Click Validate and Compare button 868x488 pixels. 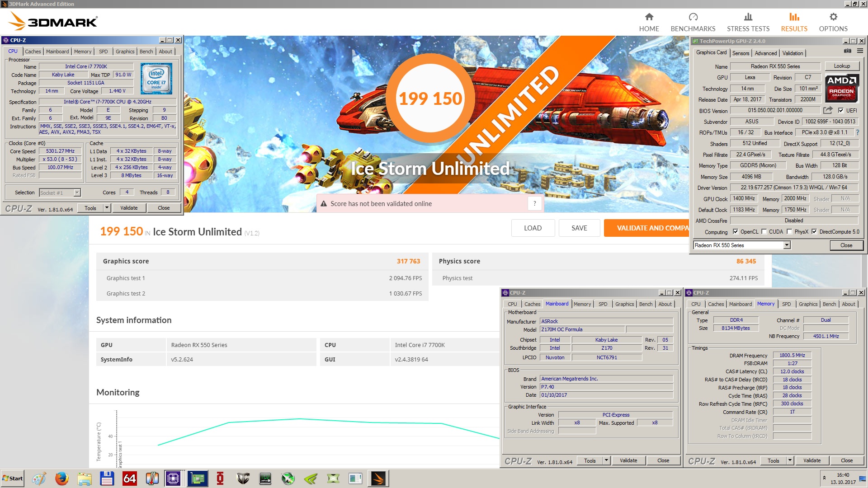(647, 228)
